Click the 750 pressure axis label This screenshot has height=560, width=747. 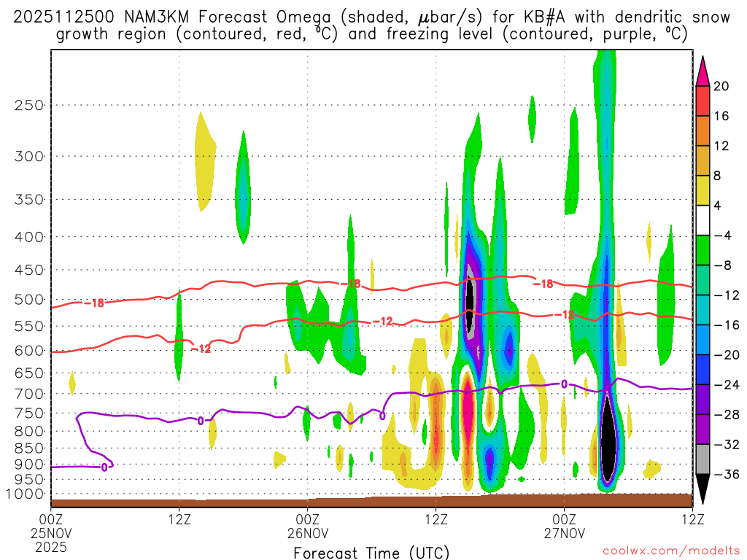(29, 413)
